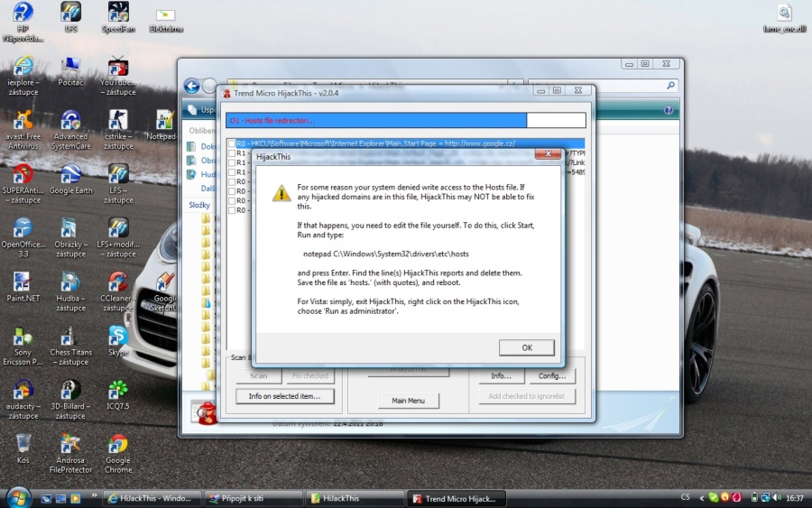This screenshot has height=508, width=812.
Task: Open 3D-Billard shortcut icon
Action: tap(70, 400)
